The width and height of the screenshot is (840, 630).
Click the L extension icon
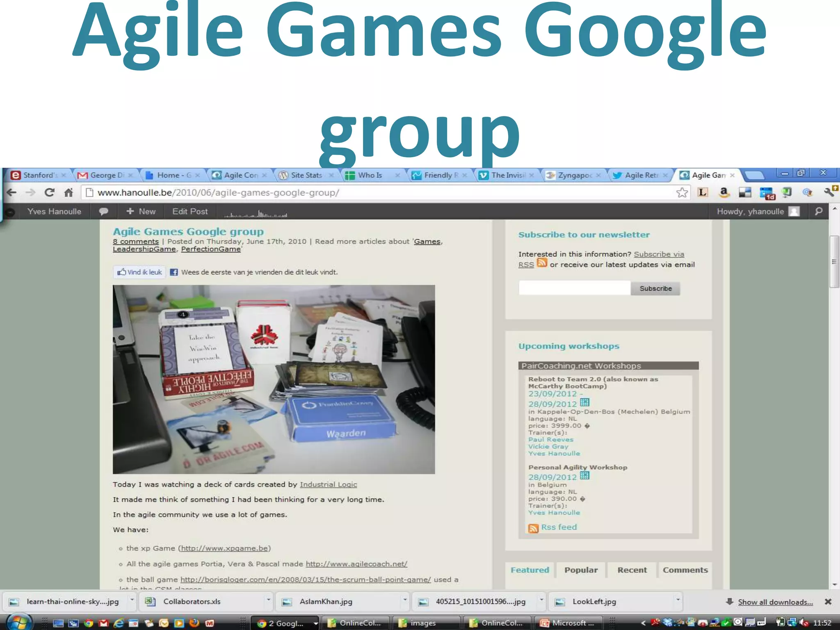point(703,192)
